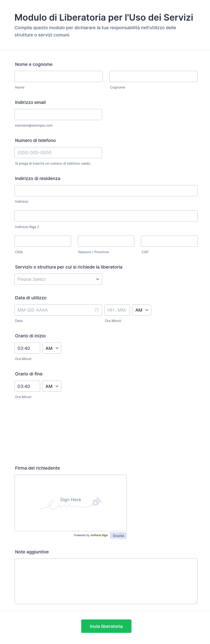Click the Orario di inizio time box
The image size is (210, 644).
point(27,348)
